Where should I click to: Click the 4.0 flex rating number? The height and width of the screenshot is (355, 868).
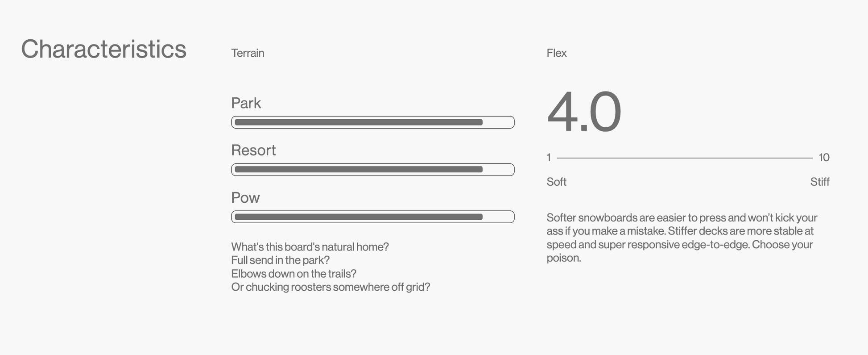pyautogui.click(x=583, y=112)
